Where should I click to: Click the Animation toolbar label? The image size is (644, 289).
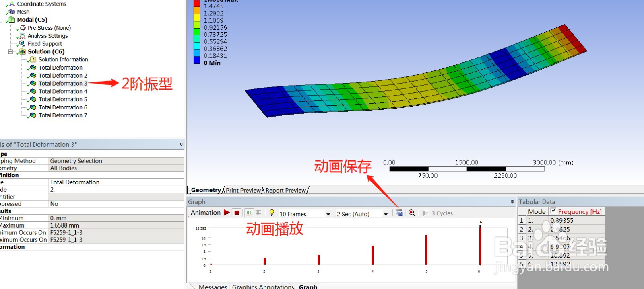[206, 213]
